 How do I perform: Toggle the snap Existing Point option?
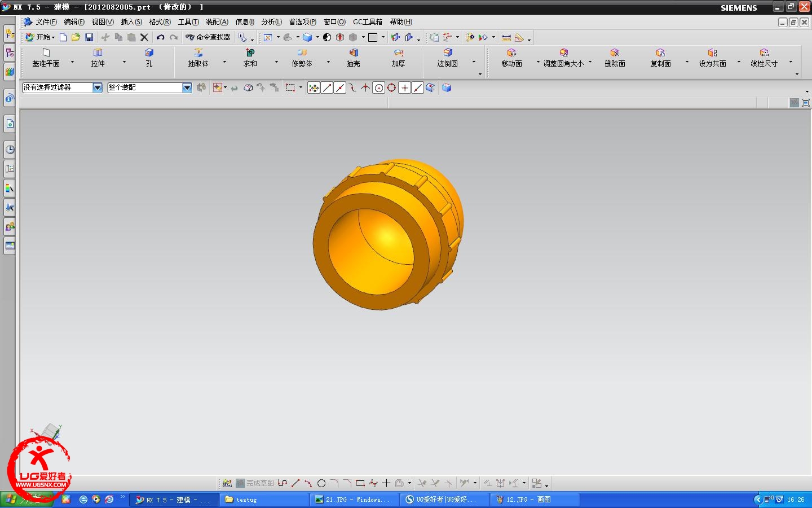[405, 88]
